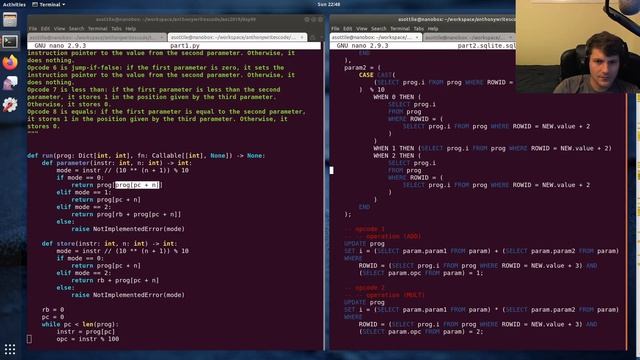The image size is (640, 360).
Task: Open Terminal menu in left terminal window
Action: coord(98,29)
